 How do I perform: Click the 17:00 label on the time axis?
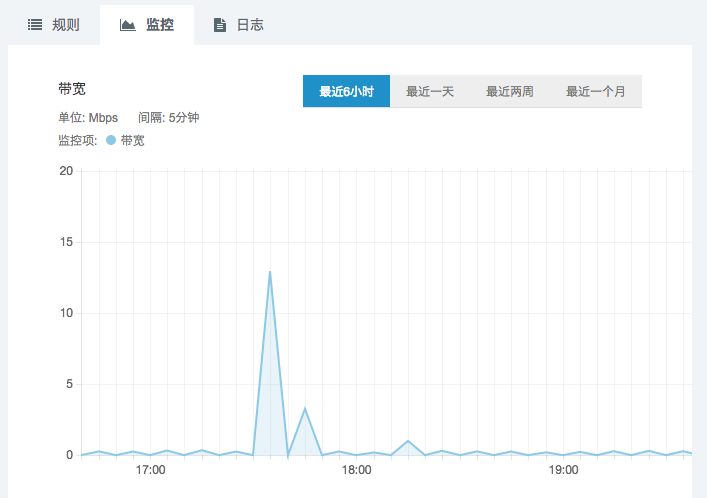(151, 470)
